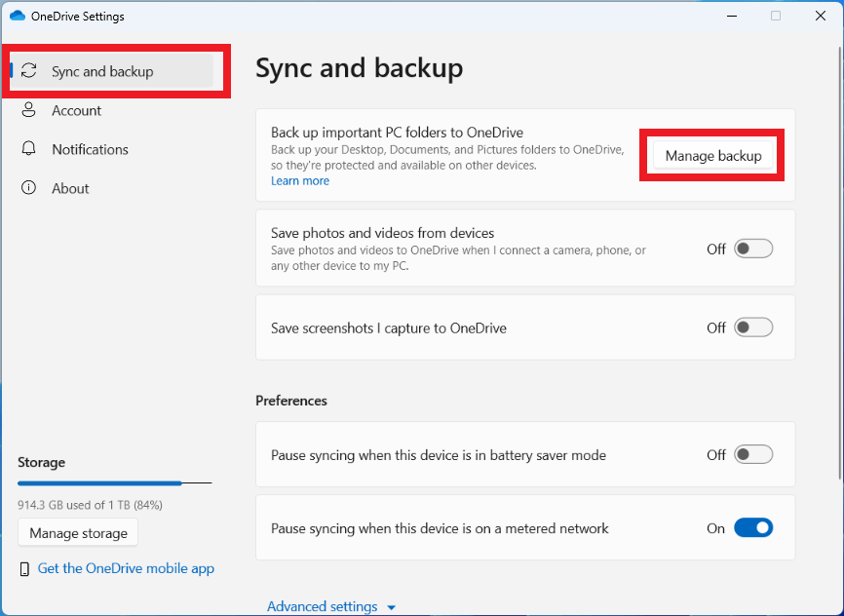Disable pause syncing on metered network
The width and height of the screenshot is (844, 616).
coord(751,527)
